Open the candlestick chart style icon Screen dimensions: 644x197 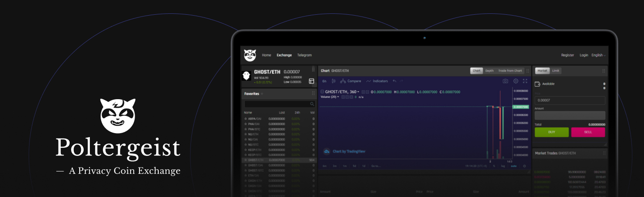334,81
